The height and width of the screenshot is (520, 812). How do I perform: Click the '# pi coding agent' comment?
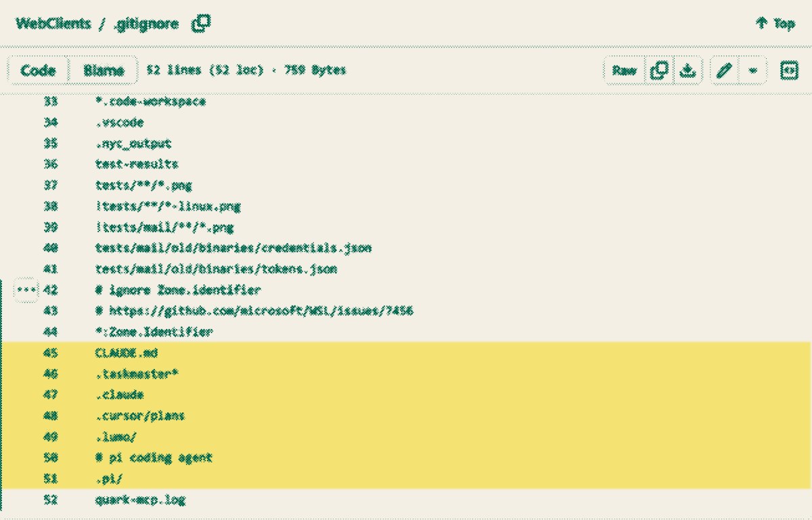[154, 458]
